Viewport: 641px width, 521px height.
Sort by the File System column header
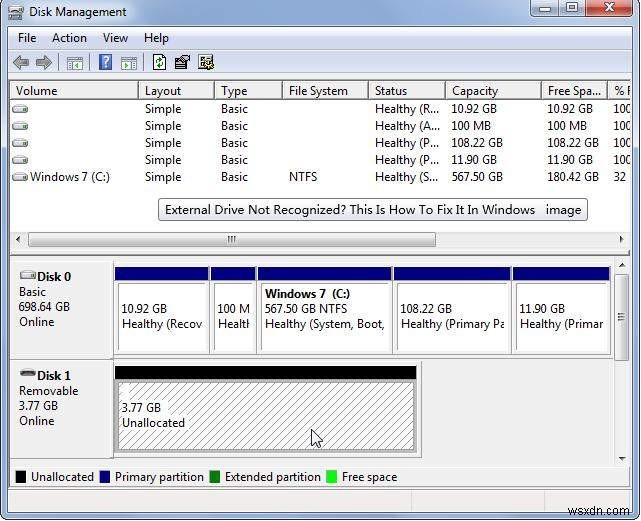coord(326,91)
